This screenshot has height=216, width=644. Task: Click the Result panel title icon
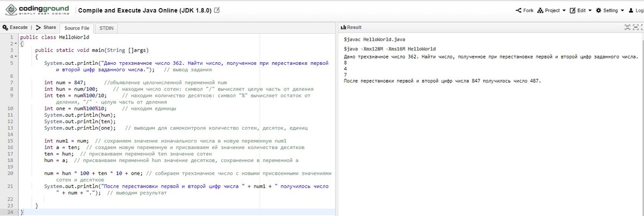344,27
